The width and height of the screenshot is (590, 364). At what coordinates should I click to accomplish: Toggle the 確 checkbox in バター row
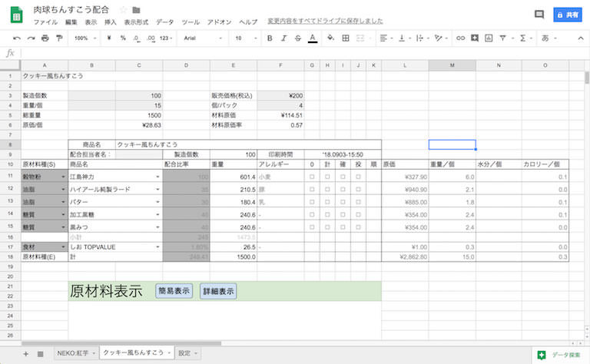(343, 202)
